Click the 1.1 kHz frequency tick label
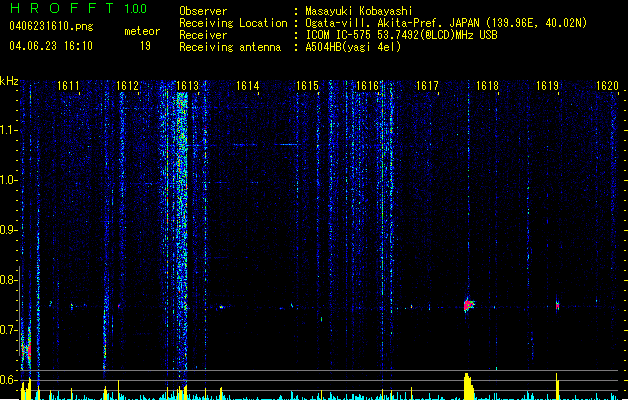The image size is (629, 400). click(x=8, y=130)
